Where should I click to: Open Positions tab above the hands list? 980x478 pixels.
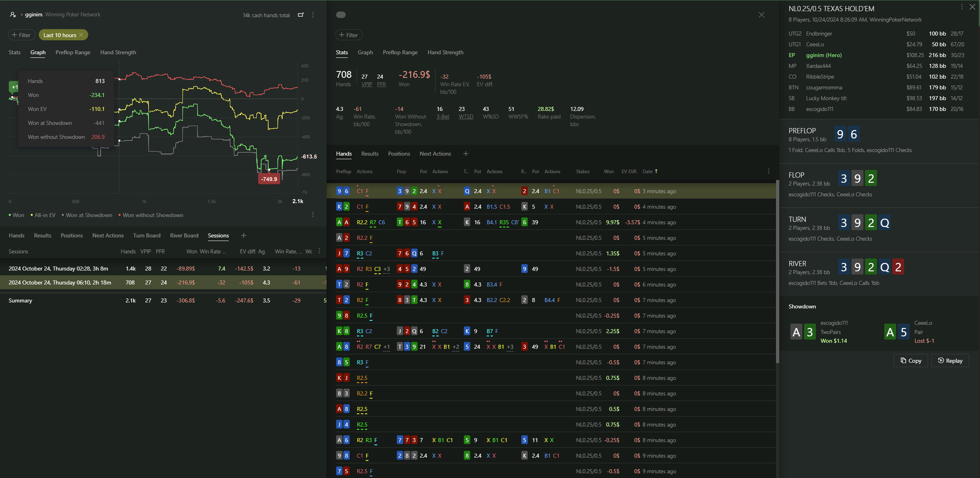(x=399, y=154)
